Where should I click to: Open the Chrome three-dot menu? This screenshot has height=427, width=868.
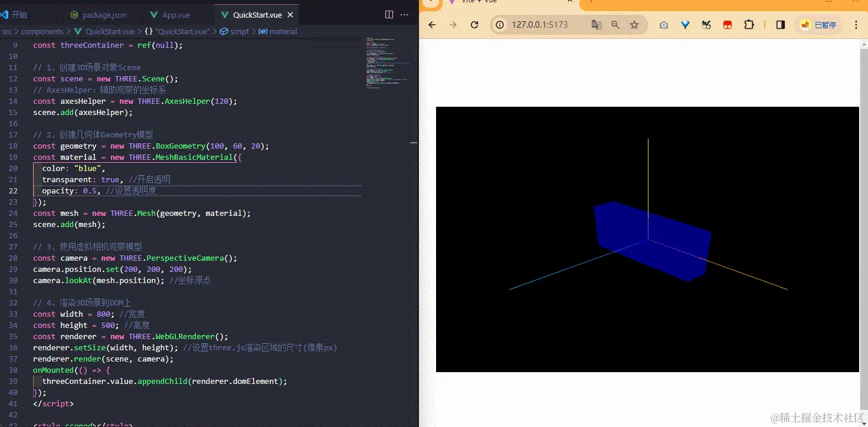pos(856,25)
